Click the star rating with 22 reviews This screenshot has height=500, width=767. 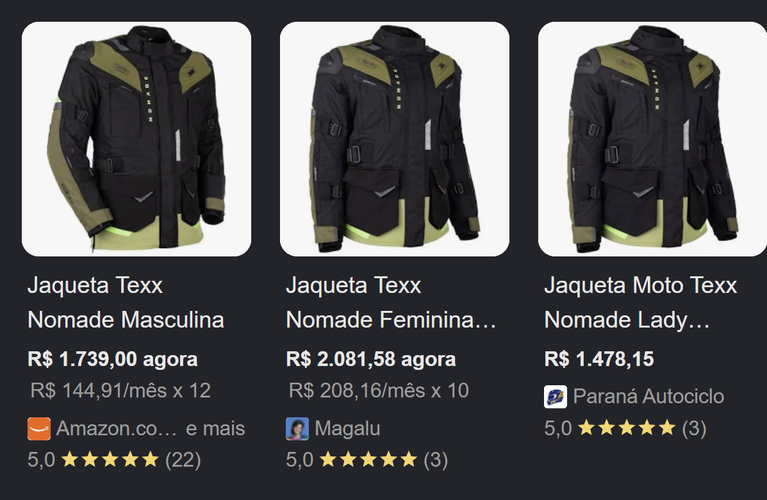tap(114, 460)
